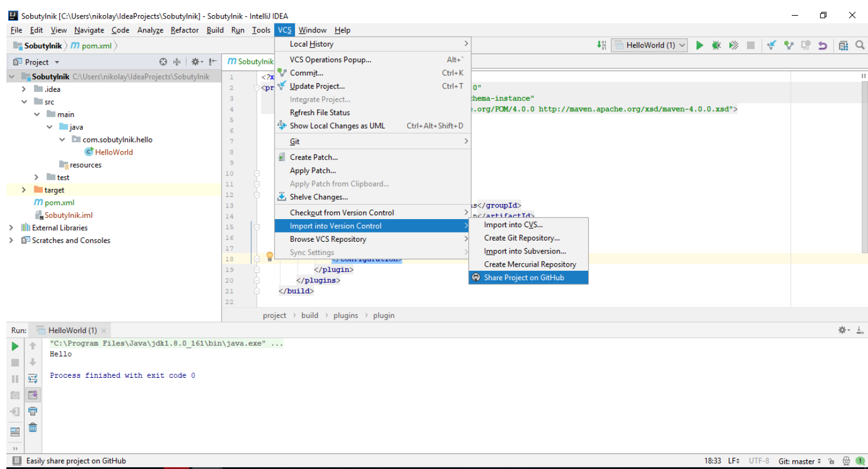Open the Git: master branch popup
The height and width of the screenshot is (469, 868).
(x=800, y=461)
